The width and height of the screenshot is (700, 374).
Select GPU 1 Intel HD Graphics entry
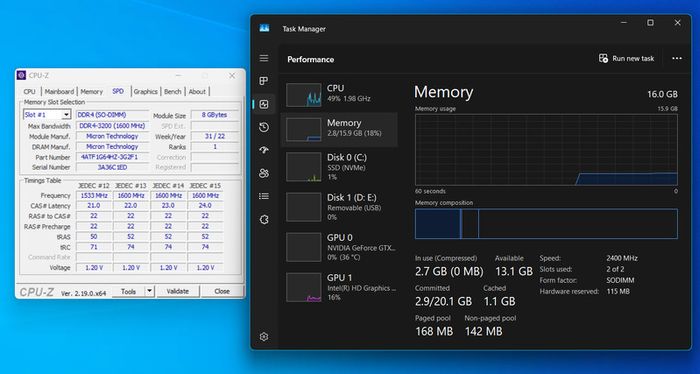point(339,287)
